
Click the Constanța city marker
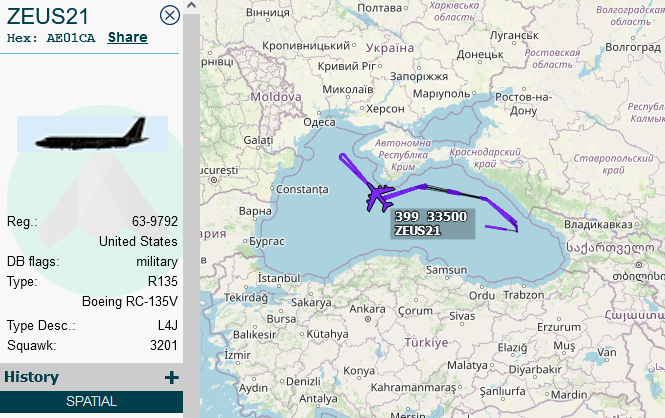(272, 188)
